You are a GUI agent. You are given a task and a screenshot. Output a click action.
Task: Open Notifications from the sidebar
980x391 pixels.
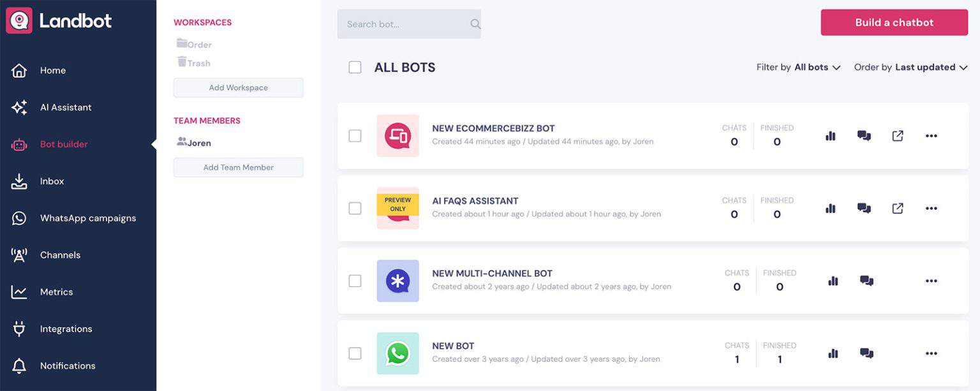67,365
